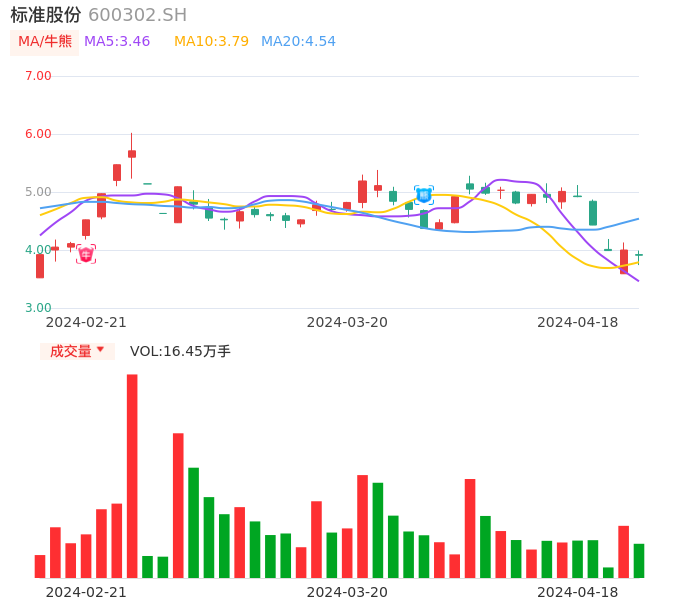Click the candlestick peaking above 6.00

(x=132, y=153)
